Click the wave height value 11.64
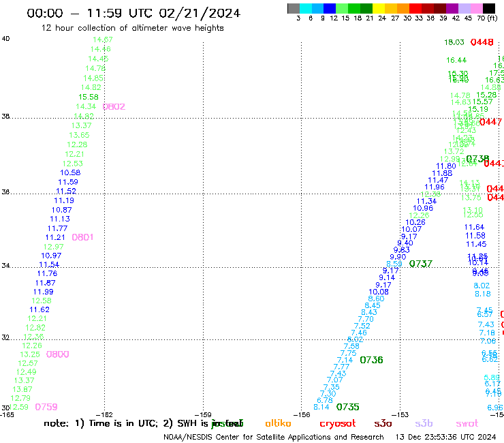Screen dimensions: 504x443 [475, 227]
